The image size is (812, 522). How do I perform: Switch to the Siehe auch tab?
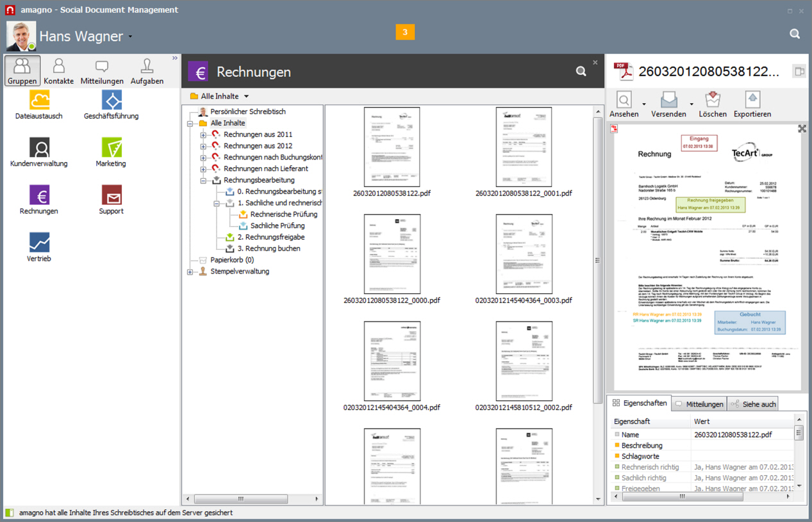click(753, 404)
